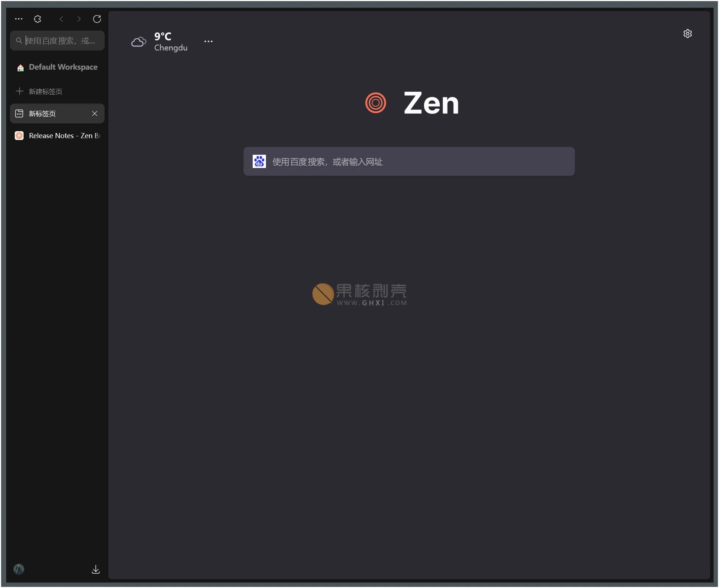Open Zen browser settings gear
Viewport: 719px width, 588px height.
pos(688,34)
